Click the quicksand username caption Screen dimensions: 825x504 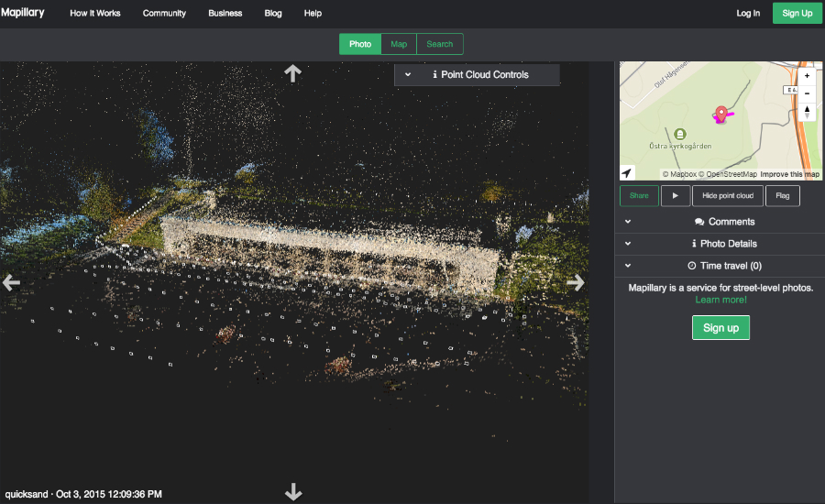[27, 494]
